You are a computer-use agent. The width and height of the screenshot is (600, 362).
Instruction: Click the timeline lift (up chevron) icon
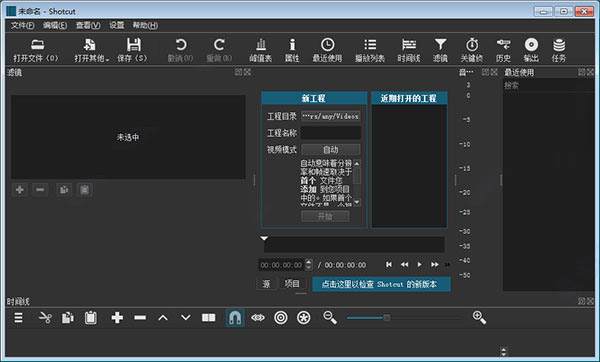163,318
